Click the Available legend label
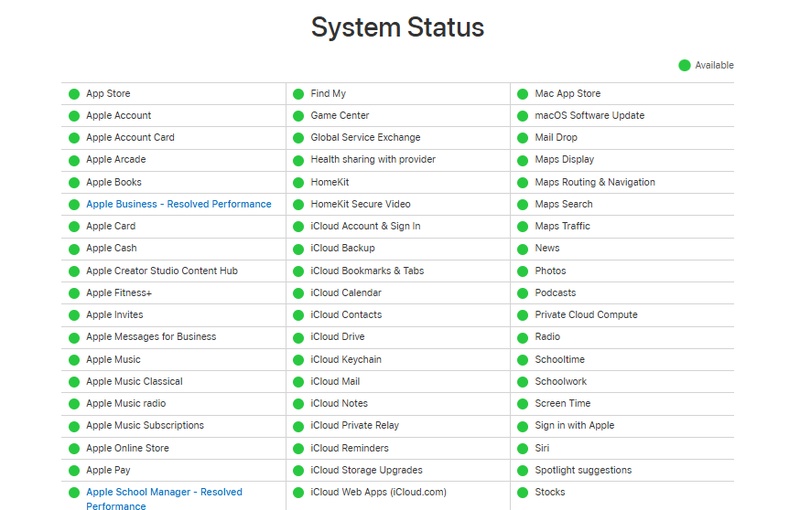This screenshot has width=800, height=510. click(x=714, y=65)
